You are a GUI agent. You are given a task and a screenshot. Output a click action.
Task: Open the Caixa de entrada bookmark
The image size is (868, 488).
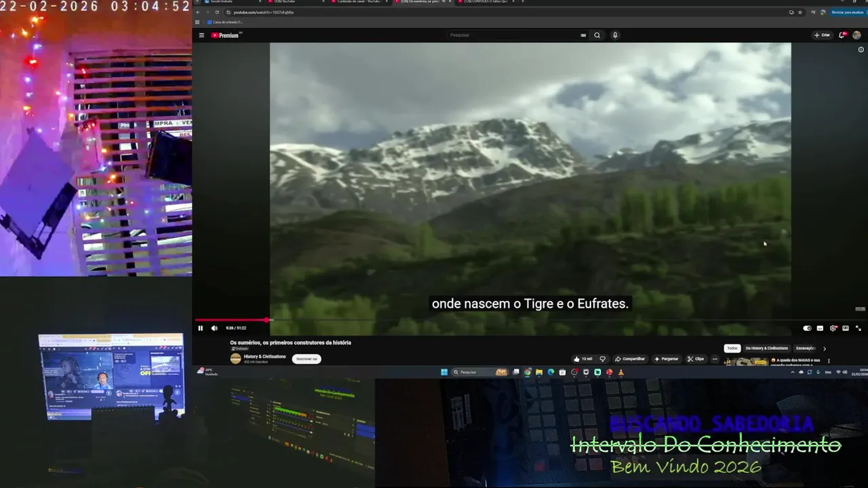[x=225, y=22]
